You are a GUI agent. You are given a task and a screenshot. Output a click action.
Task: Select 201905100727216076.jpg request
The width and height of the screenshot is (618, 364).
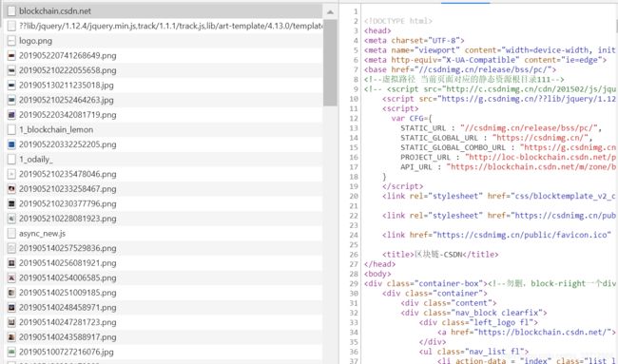[x=163, y=353]
